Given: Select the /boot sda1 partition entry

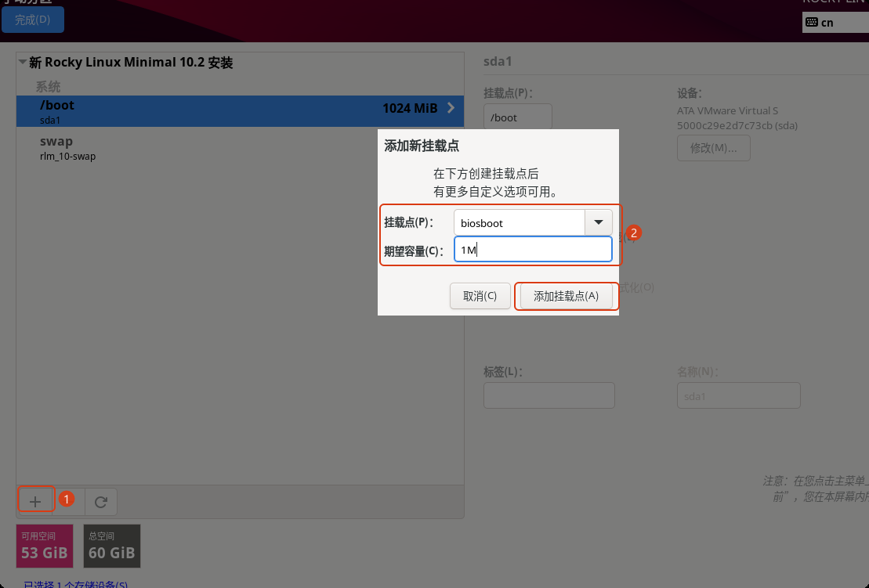Looking at the screenshot, I should click(x=240, y=111).
